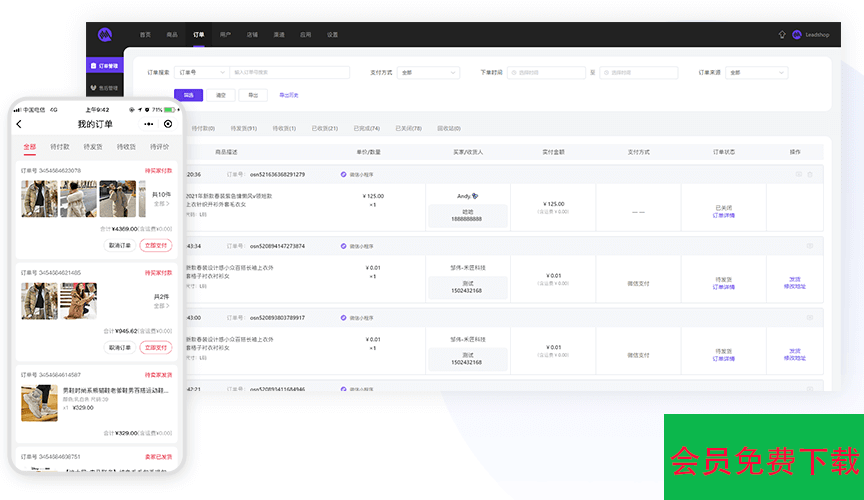864x500 pixels.
Task: Open the 订单号 search type dropdown
Action: pos(200,72)
